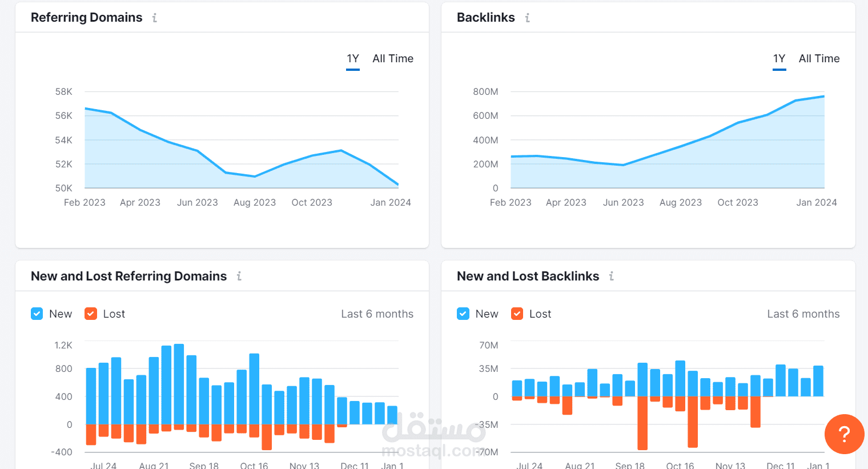Click the Backlinks info icon
The image size is (868, 469).
pyautogui.click(x=527, y=18)
